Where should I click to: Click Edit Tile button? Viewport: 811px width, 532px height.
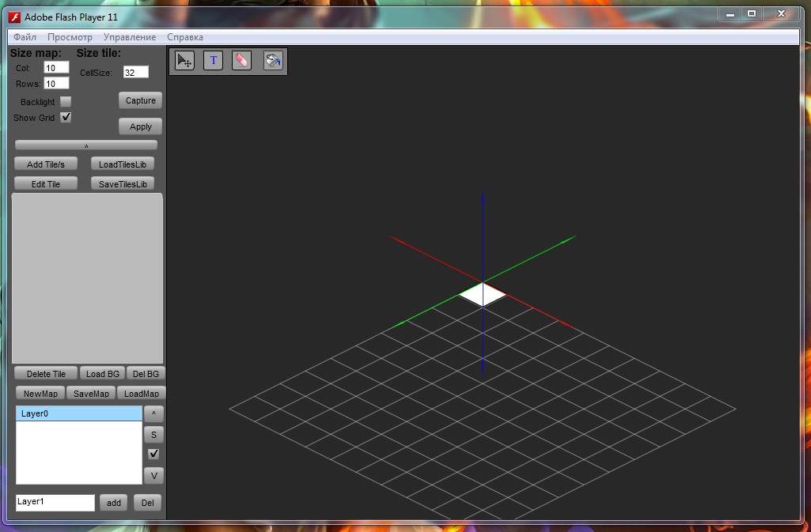(x=46, y=184)
